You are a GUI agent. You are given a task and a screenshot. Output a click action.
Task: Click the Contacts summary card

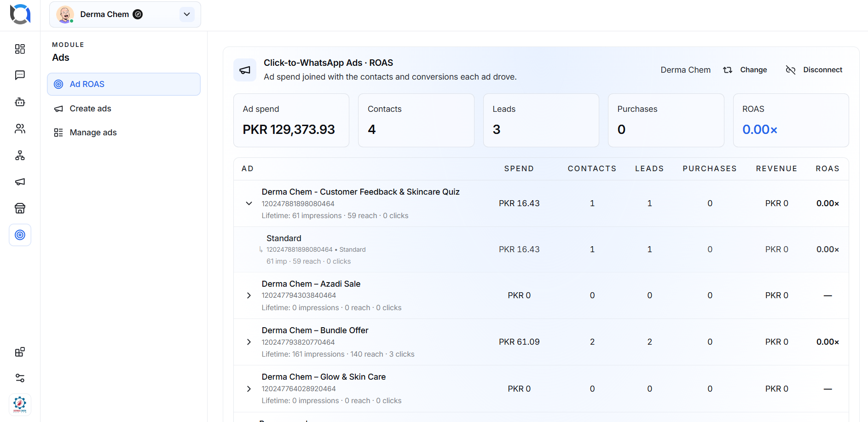416,121
